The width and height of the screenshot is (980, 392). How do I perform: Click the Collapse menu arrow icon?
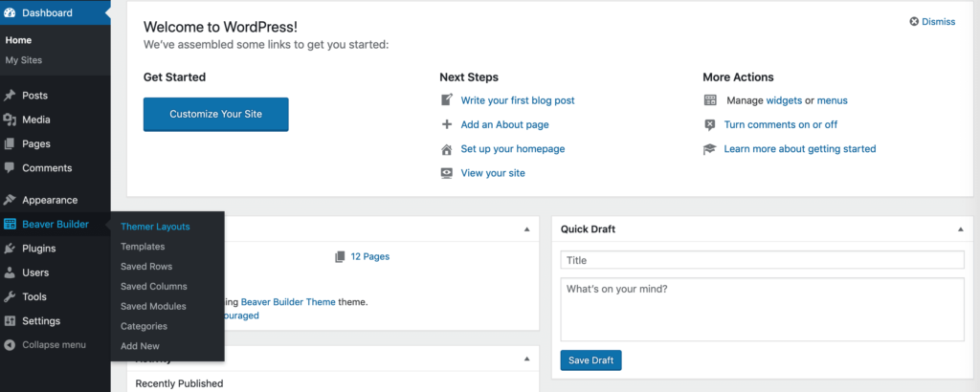click(x=10, y=344)
